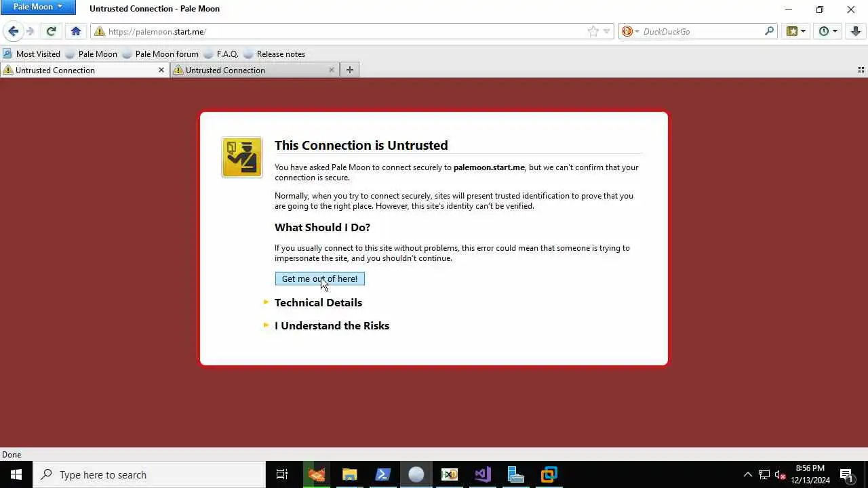Open the tab groups grid icon
Image resolution: width=868 pixels, height=488 pixels.
coord(861,70)
